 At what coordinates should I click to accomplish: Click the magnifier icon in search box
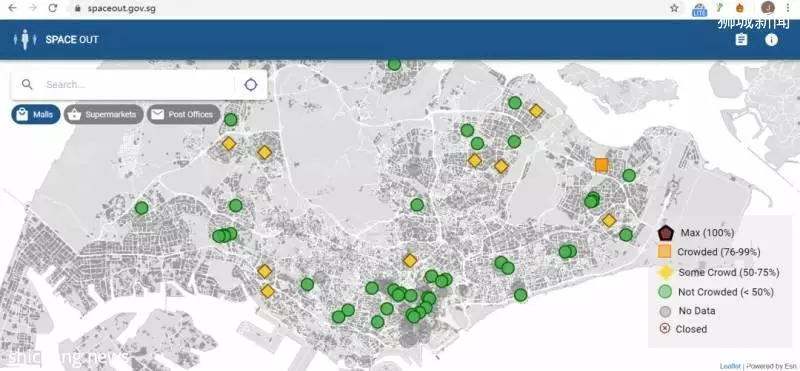point(27,85)
